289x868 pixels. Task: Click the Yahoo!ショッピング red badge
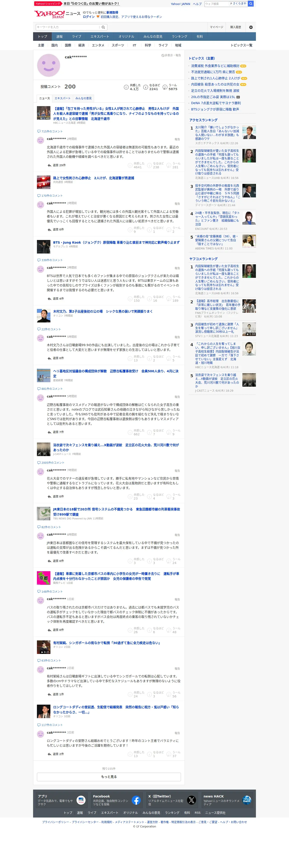click(x=48, y=4)
